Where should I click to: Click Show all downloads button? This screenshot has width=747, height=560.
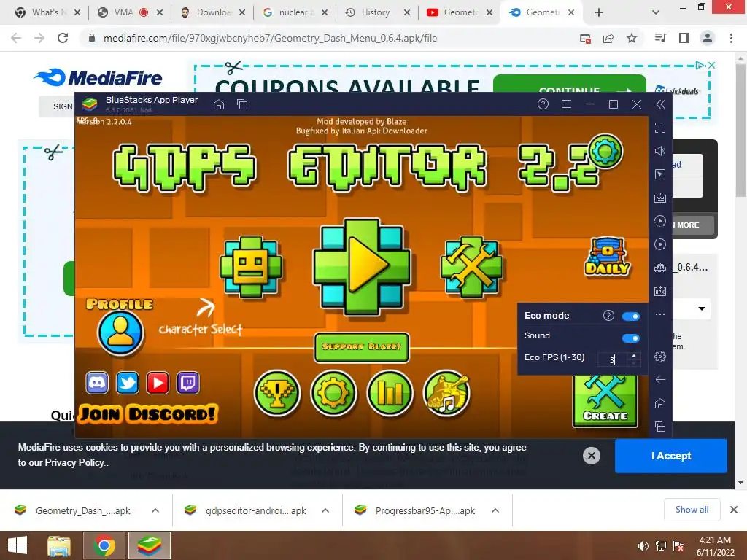[692, 510]
